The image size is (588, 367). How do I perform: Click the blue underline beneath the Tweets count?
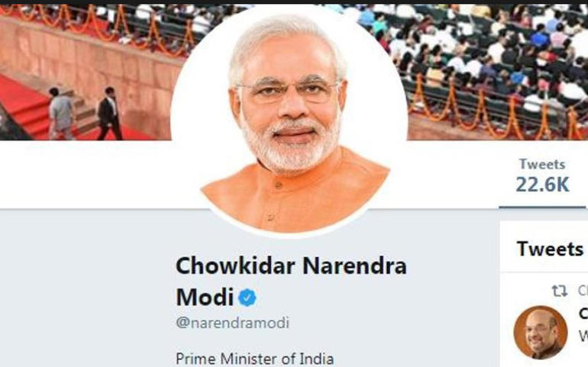point(542,207)
